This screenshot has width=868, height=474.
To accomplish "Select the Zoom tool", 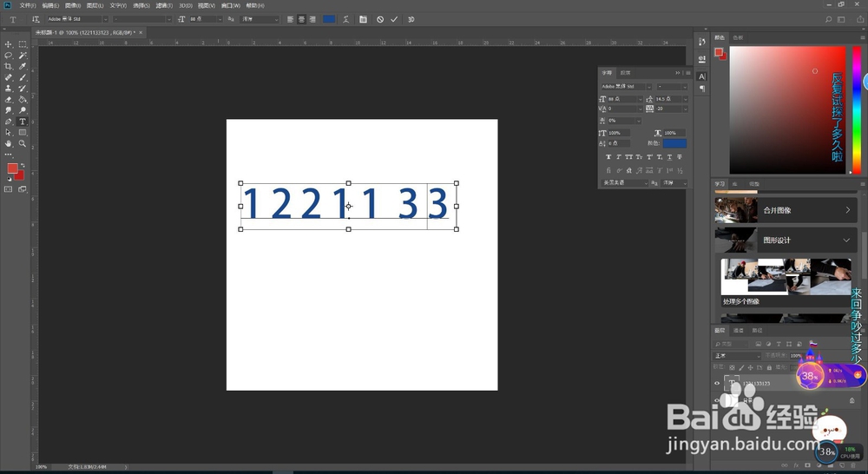I will coord(23,143).
